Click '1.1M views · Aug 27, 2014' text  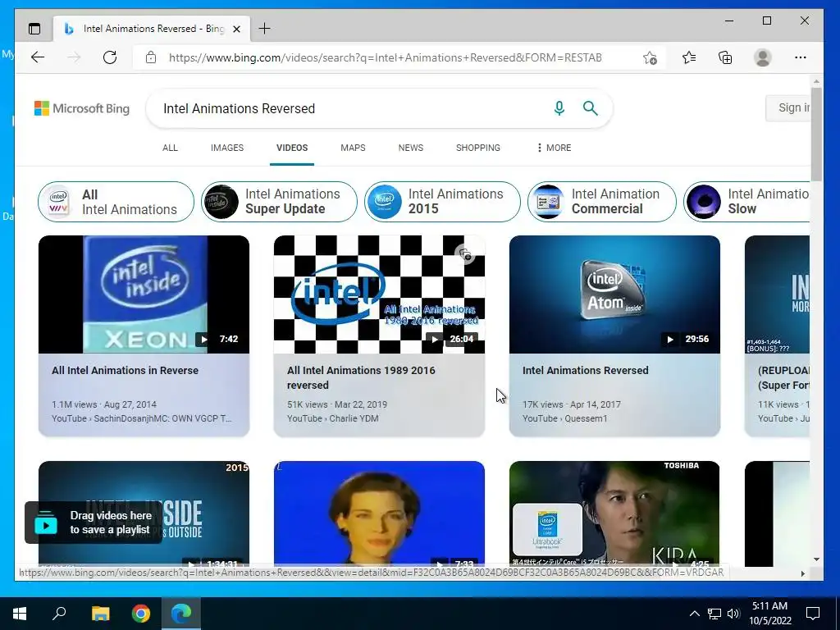click(x=104, y=404)
